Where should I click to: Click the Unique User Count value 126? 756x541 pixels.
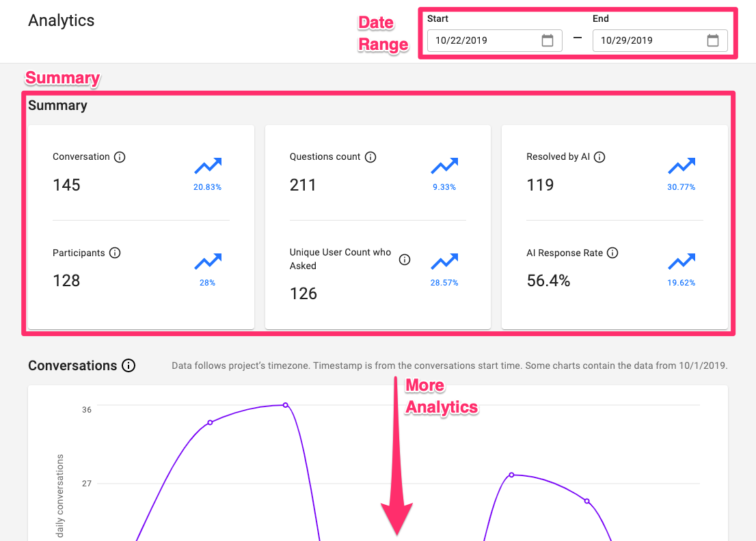click(x=303, y=293)
